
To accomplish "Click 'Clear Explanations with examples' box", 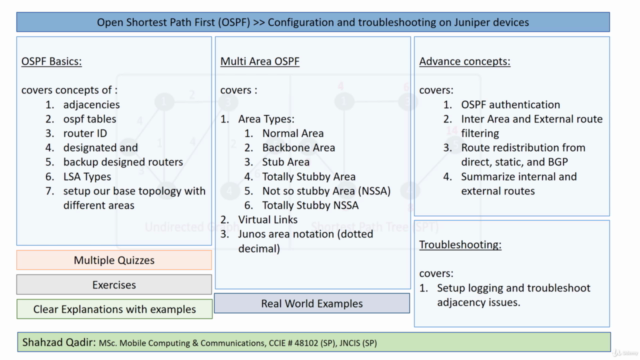I will 114,309.
